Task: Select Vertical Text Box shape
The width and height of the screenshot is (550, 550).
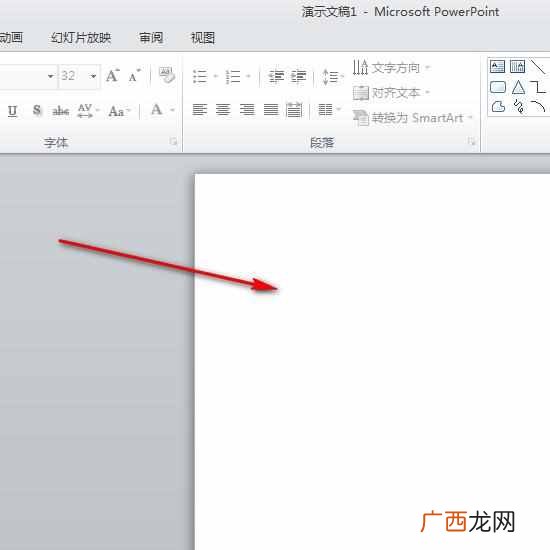Action: click(x=518, y=66)
